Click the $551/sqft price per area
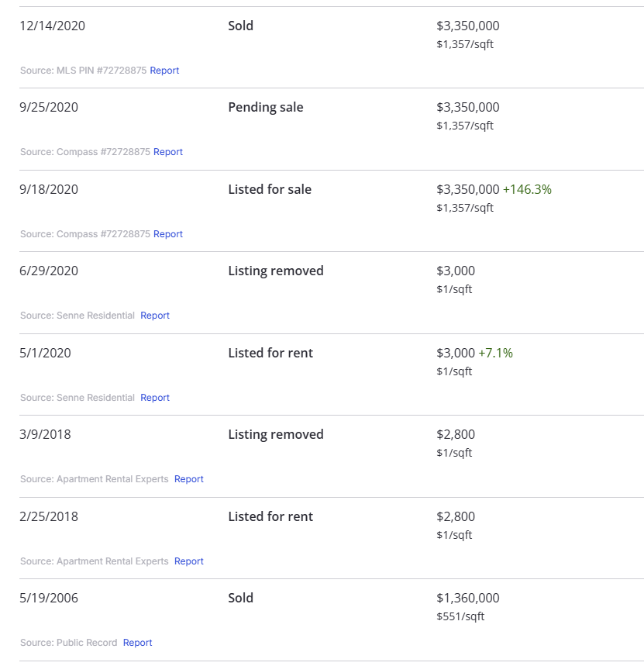Viewport: 644px width, 666px height. [460, 616]
